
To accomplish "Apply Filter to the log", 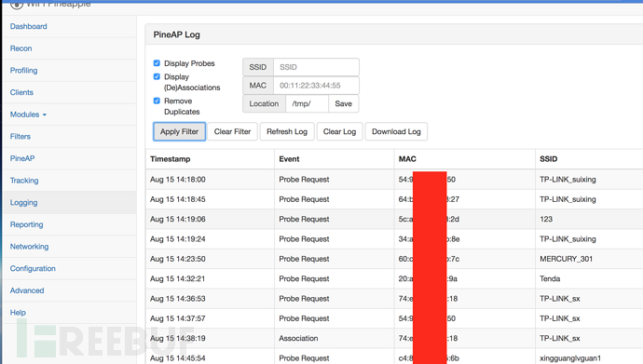I will pyautogui.click(x=179, y=131).
